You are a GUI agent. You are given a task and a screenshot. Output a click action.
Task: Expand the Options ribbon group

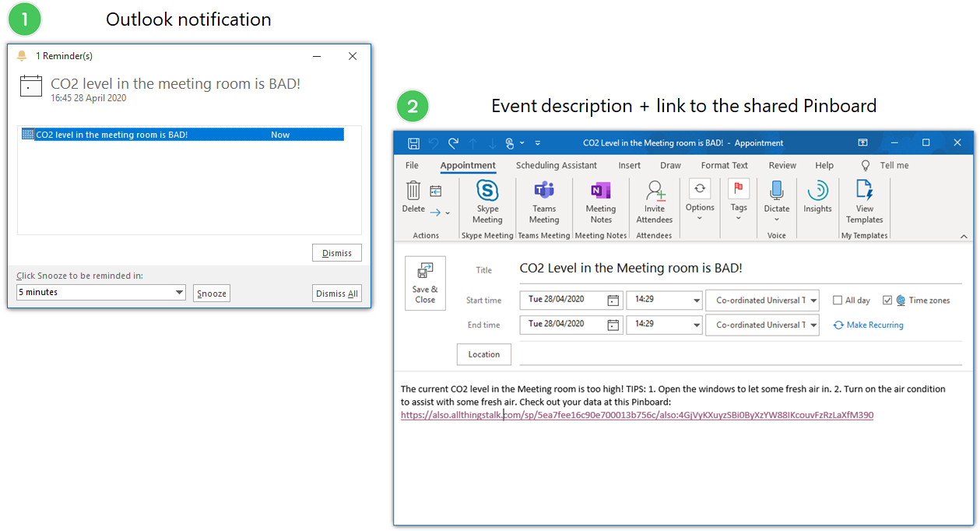coord(700,199)
